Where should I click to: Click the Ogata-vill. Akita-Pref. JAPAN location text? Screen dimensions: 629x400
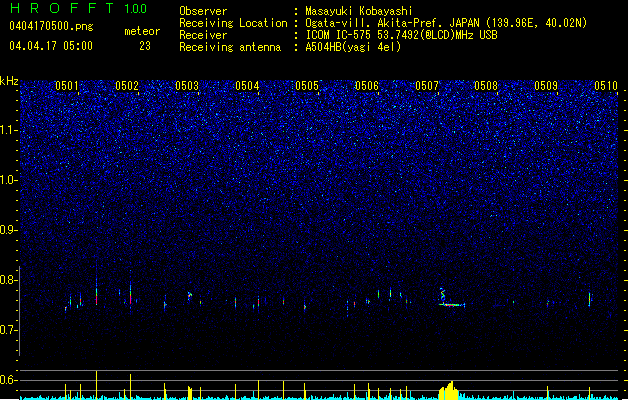coord(446,23)
